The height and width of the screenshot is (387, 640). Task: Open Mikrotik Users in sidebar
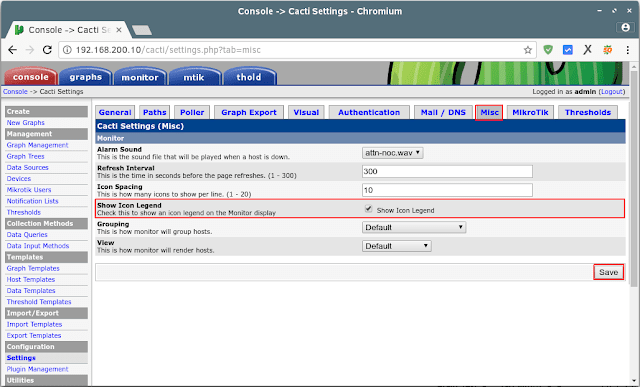(x=29, y=190)
